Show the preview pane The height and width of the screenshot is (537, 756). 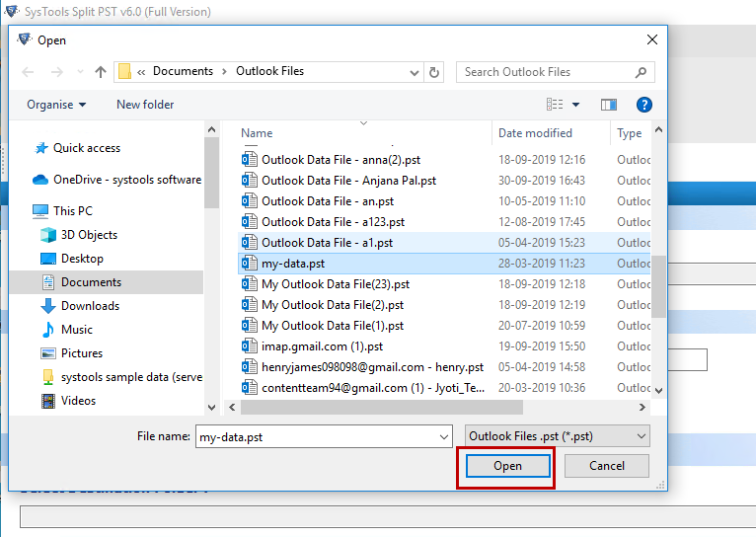609,105
